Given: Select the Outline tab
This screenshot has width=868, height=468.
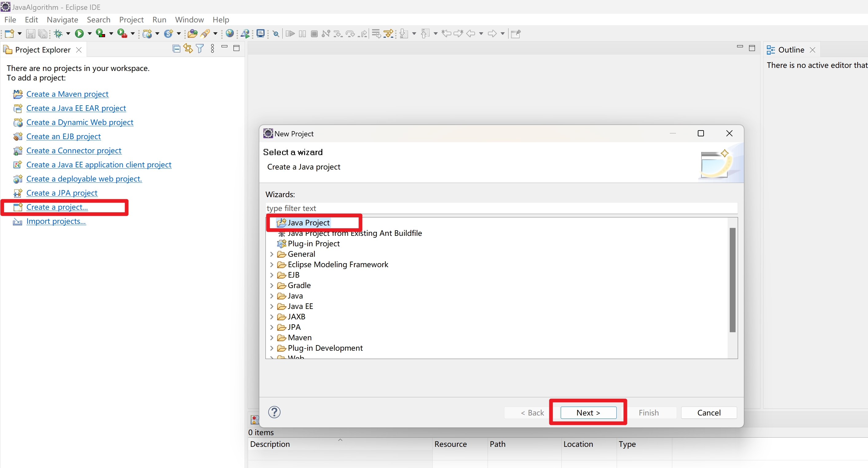Looking at the screenshot, I should tap(791, 50).
